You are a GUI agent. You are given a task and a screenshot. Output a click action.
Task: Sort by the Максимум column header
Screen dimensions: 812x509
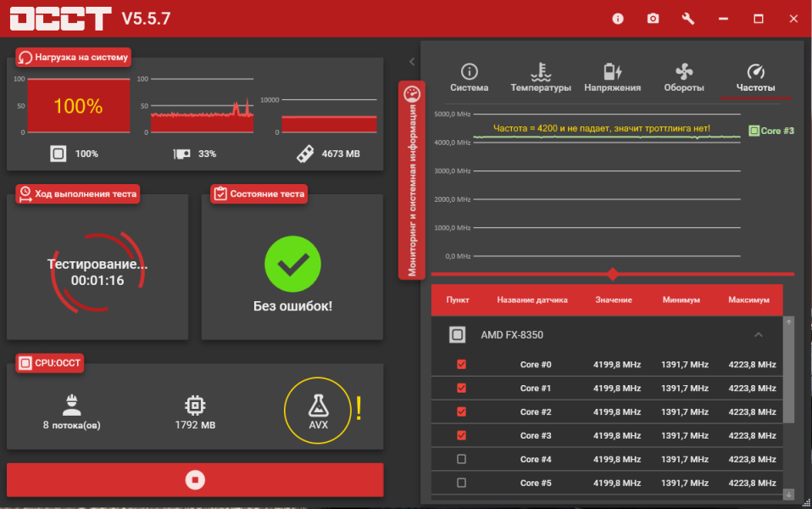(748, 299)
